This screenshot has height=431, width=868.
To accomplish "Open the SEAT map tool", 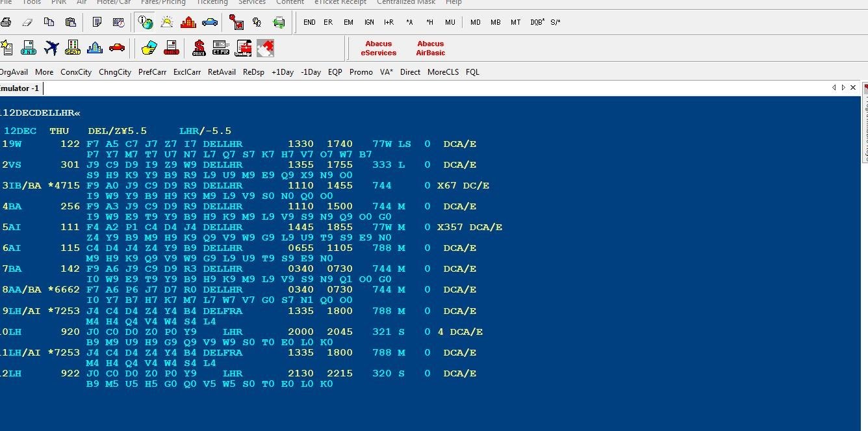I will point(73,47).
